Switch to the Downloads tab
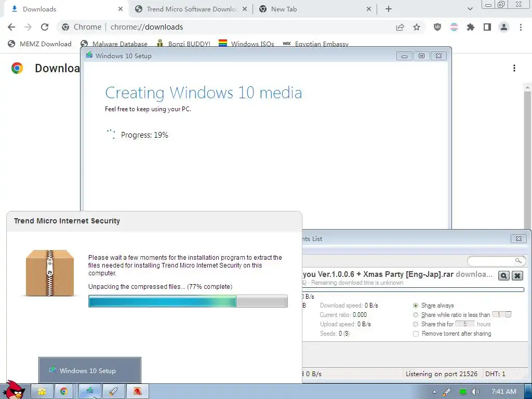Viewport: 532px width, 399px height. (x=64, y=9)
